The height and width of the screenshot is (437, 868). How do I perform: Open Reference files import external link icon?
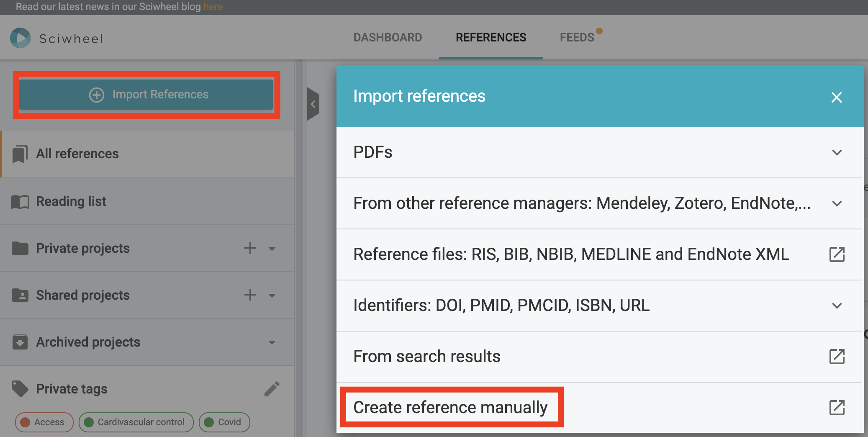(x=837, y=254)
